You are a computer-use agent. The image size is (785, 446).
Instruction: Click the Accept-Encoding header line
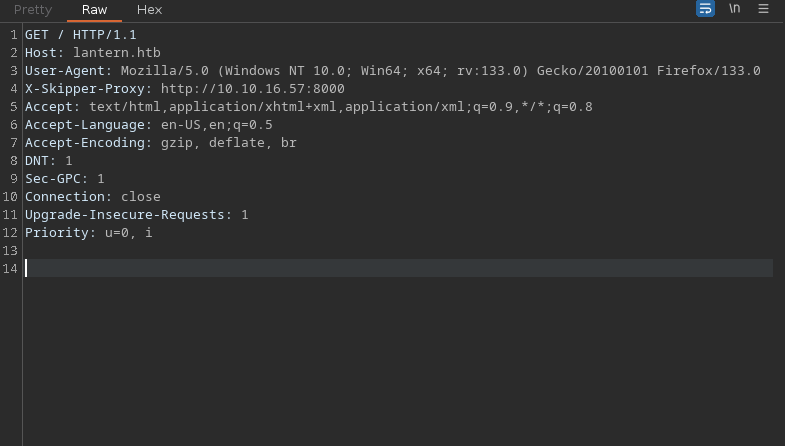(161, 143)
